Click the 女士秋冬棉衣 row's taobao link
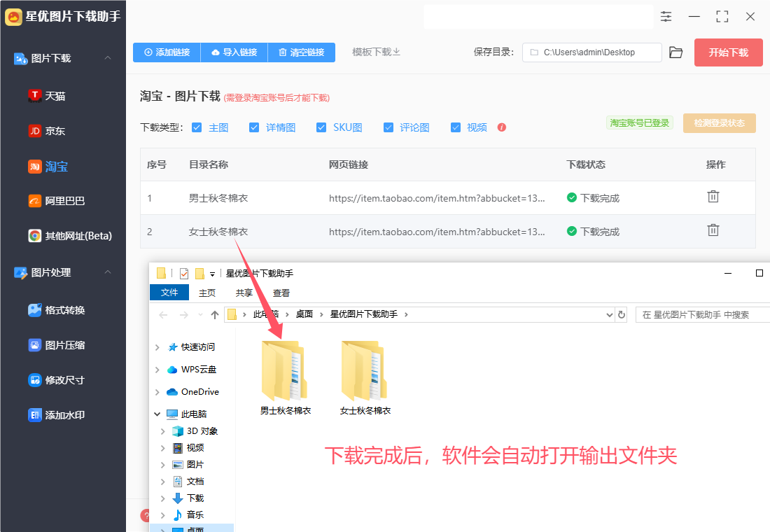 [x=437, y=232]
